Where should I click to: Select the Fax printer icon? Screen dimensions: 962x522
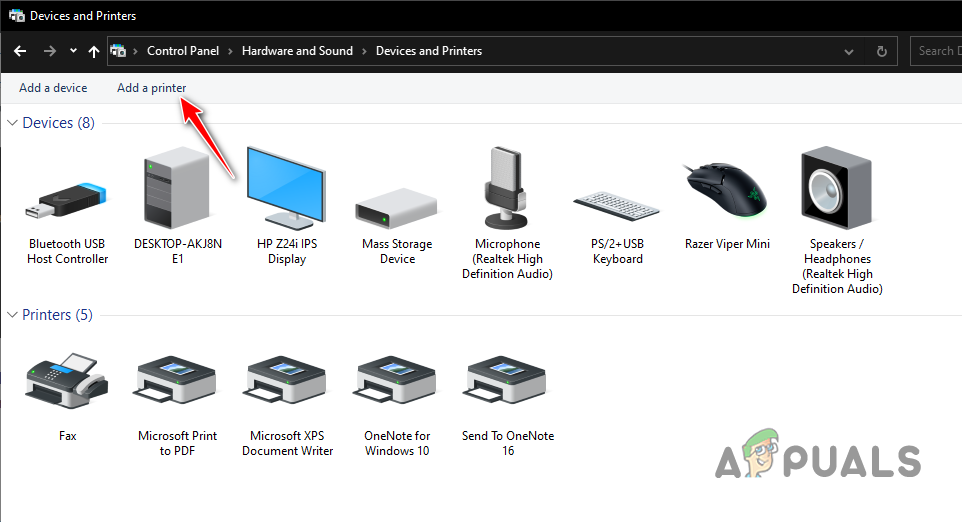click(66, 380)
